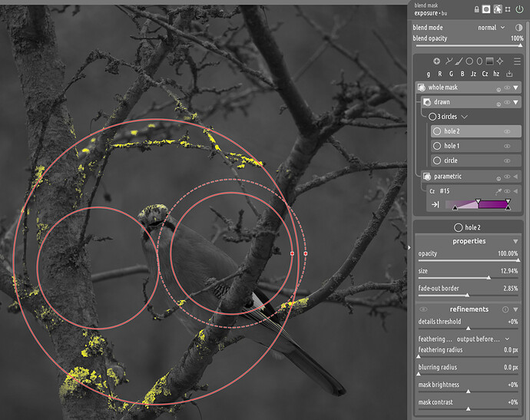
Task: Open the feathering output before dropdown
Action: (483, 339)
